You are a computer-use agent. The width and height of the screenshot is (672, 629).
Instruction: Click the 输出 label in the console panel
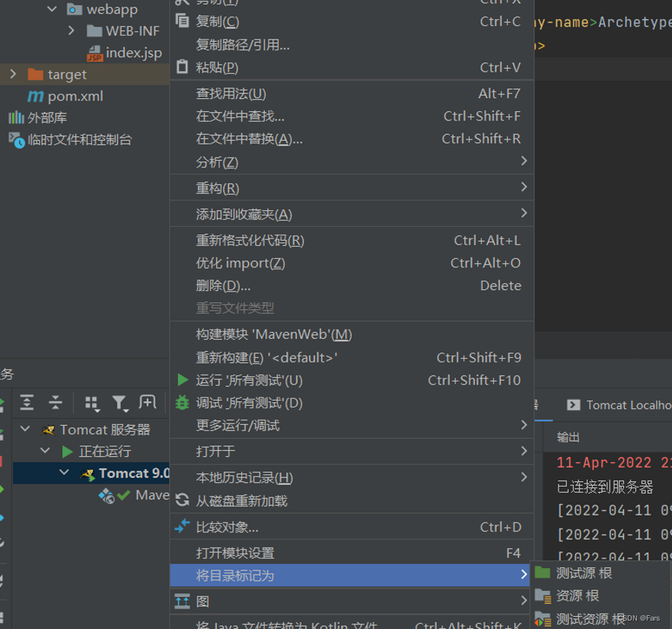coord(568,437)
